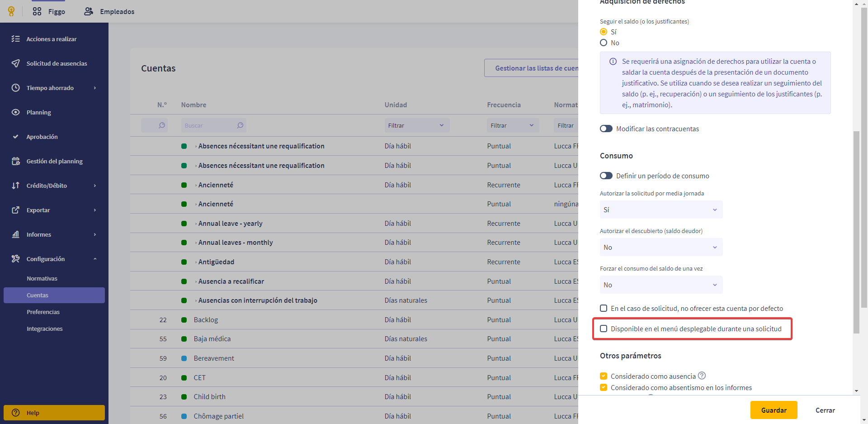Open 'Autorizar la solicitud por media jornada' dropdown
This screenshot has height=424, width=868.
pos(661,210)
